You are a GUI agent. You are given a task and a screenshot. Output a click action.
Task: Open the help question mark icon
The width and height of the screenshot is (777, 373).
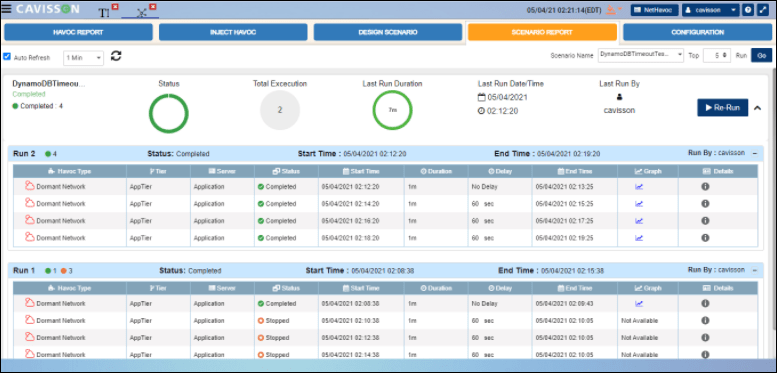748,10
